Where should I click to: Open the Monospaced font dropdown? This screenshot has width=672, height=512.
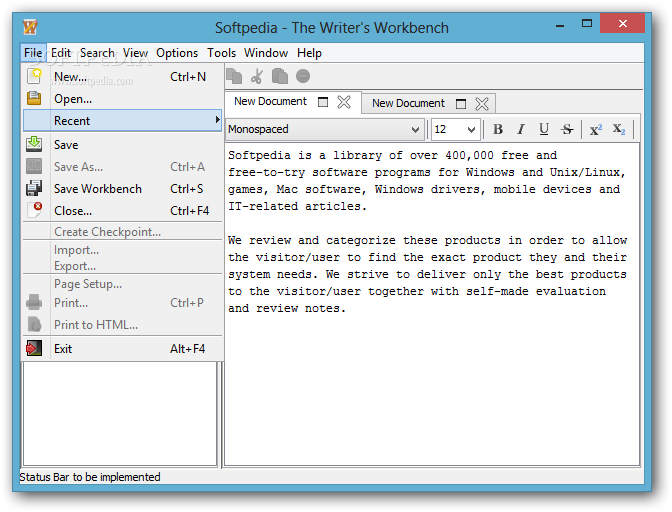click(415, 129)
